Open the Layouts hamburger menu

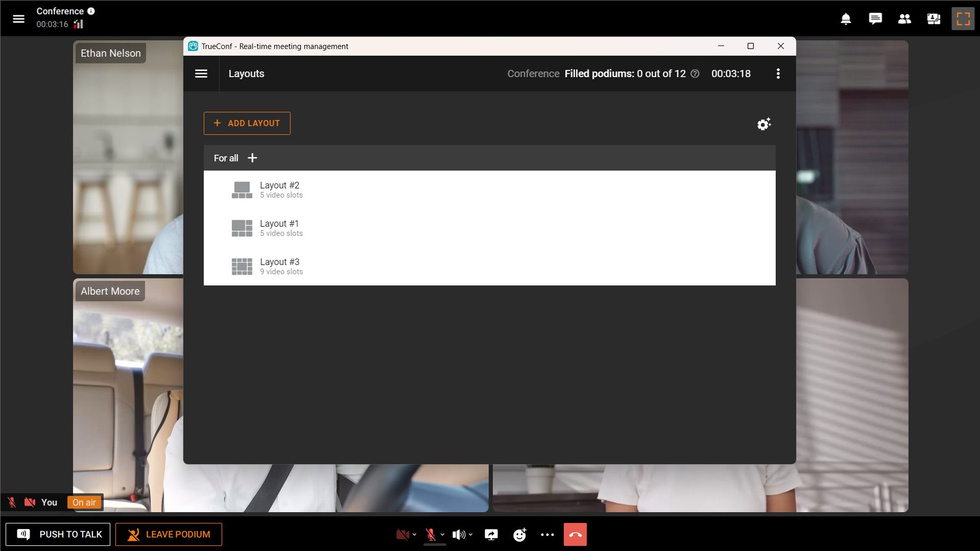coord(201,74)
